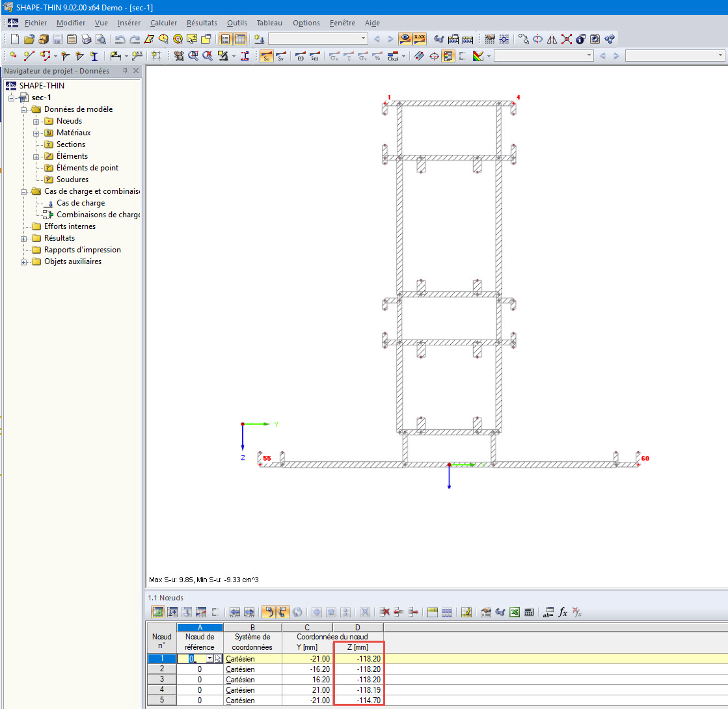Select Soudures in the navigator tree

[72, 180]
